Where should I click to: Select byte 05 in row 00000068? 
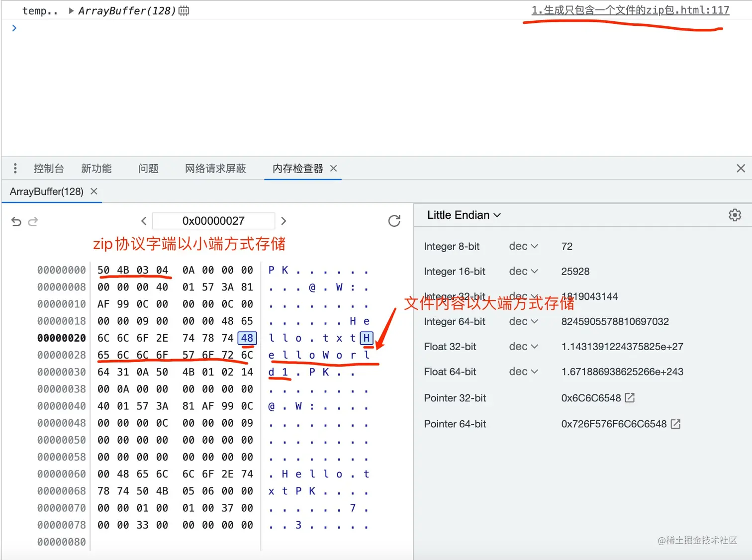(188, 491)
